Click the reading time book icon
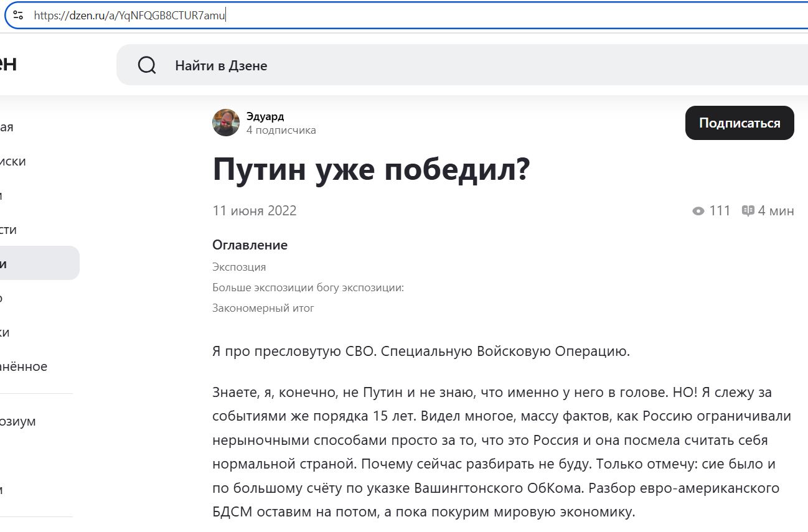The width and height of the screenshot is (808, 532). coord(748,211)
